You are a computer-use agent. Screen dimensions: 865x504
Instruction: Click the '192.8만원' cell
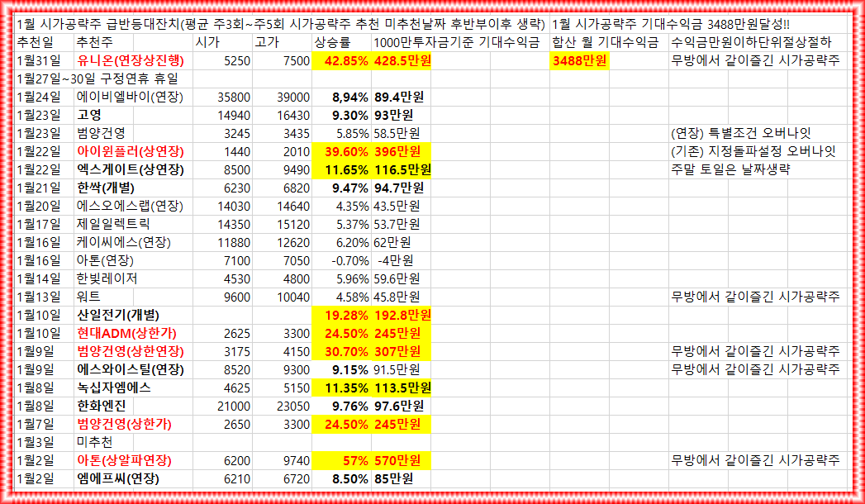click(401, 316)
